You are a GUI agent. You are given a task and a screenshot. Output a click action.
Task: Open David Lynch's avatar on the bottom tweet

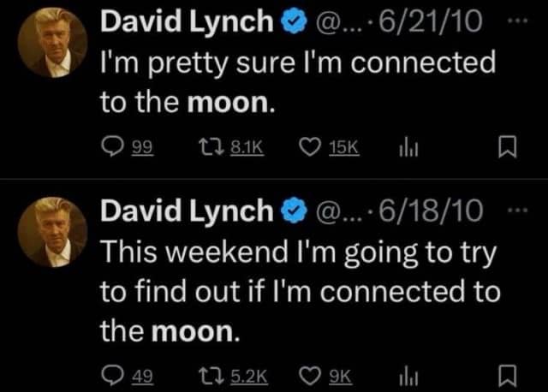pos(52,232)
